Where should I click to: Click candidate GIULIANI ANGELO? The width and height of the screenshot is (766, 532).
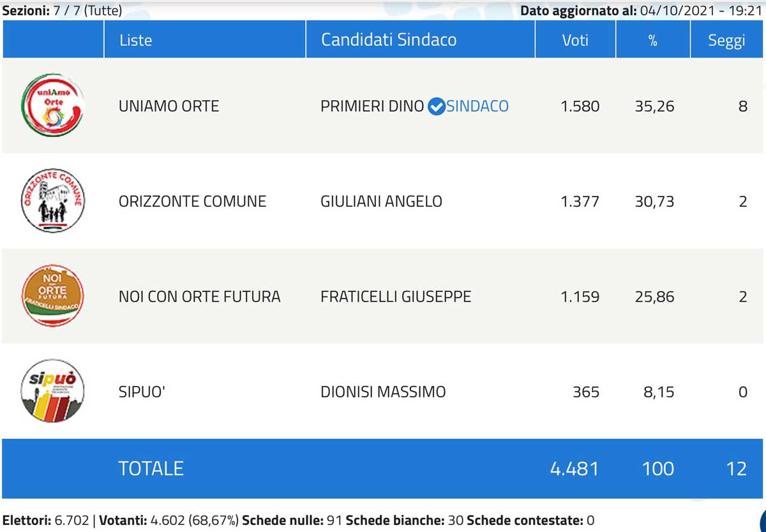point(381,202)
